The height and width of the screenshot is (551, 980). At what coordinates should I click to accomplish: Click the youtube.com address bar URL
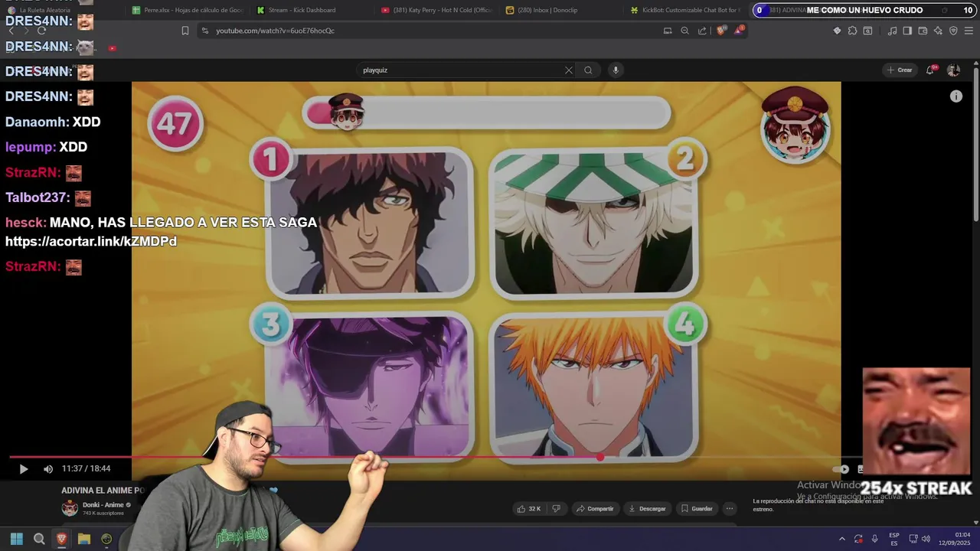tap(275, 31)
